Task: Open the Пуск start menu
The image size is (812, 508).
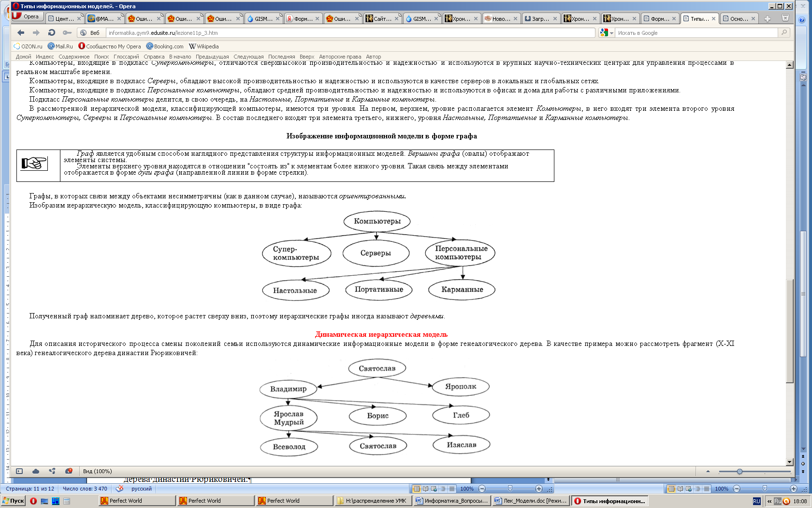Action: pyautogui.click(x=14, y=501)
